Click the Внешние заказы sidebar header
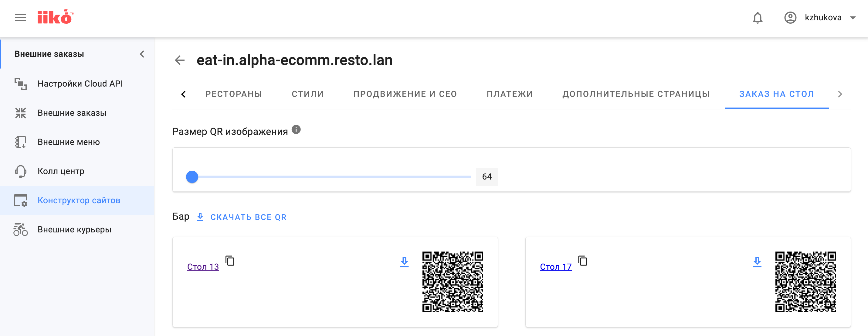868x336 pixels. click(x=49, y=54)
